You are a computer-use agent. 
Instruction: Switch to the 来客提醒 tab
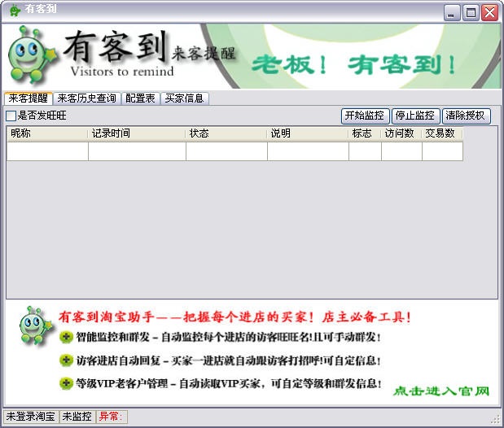pyautogui.click(x=28, y=98)
